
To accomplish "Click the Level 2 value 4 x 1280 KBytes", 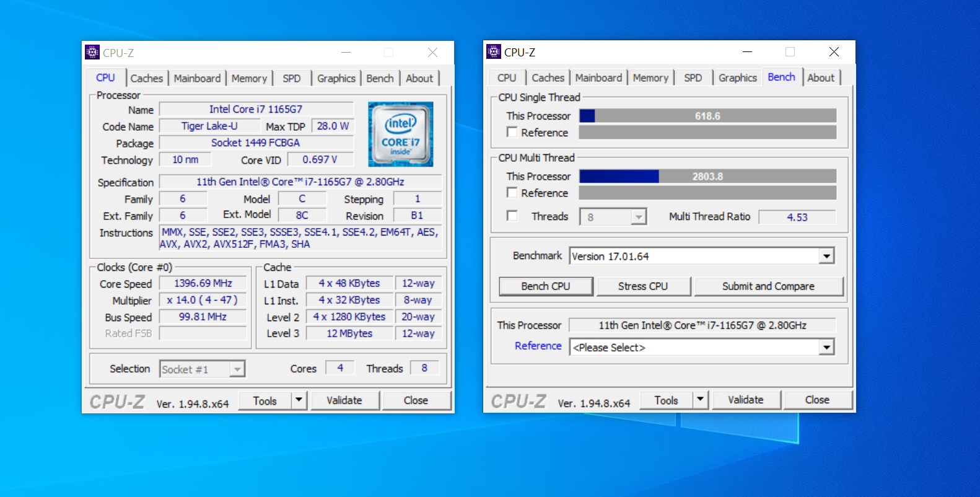I will 349,317.
